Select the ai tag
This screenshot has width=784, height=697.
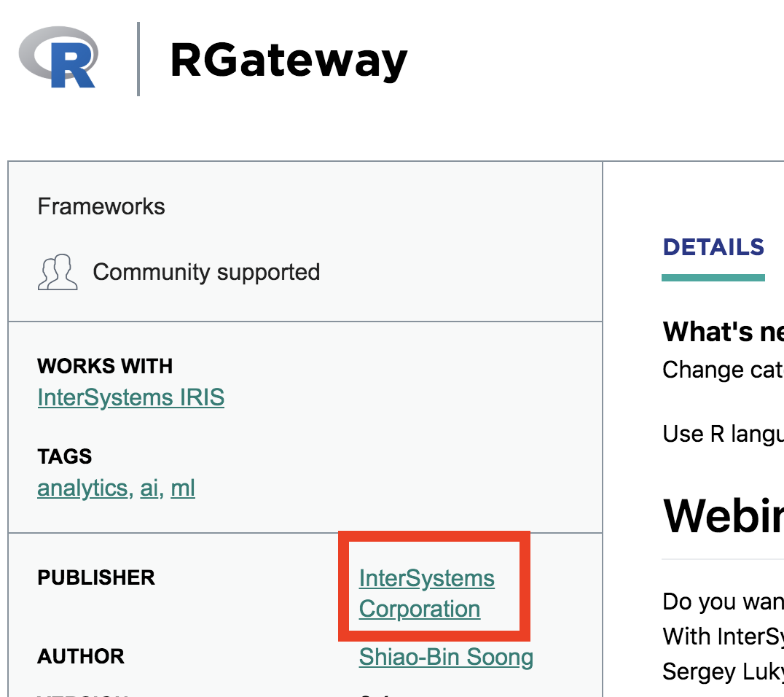pos(149,488)
